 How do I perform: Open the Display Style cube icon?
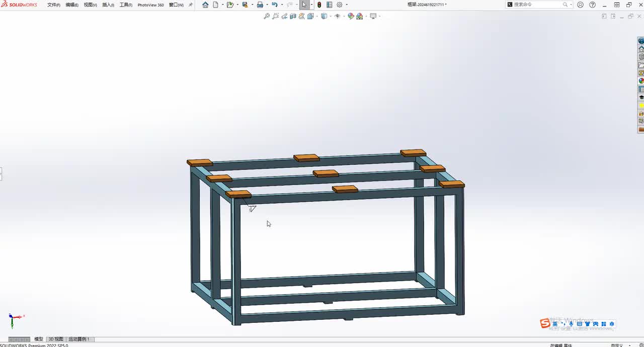coord(324,16)
